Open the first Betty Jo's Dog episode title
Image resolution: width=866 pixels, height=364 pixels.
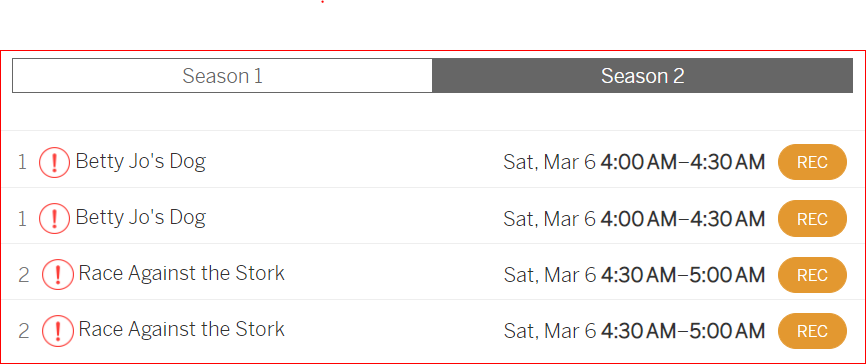(140, 161)
